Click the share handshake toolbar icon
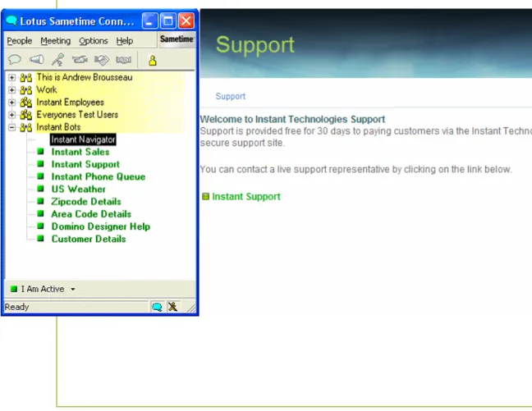 pos(102,60)
